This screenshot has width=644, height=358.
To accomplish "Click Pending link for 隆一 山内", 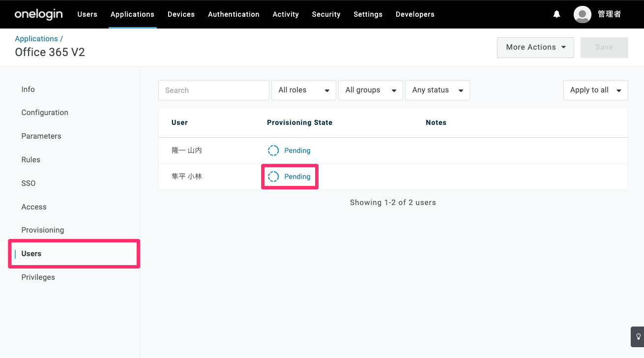I will 297,150.
